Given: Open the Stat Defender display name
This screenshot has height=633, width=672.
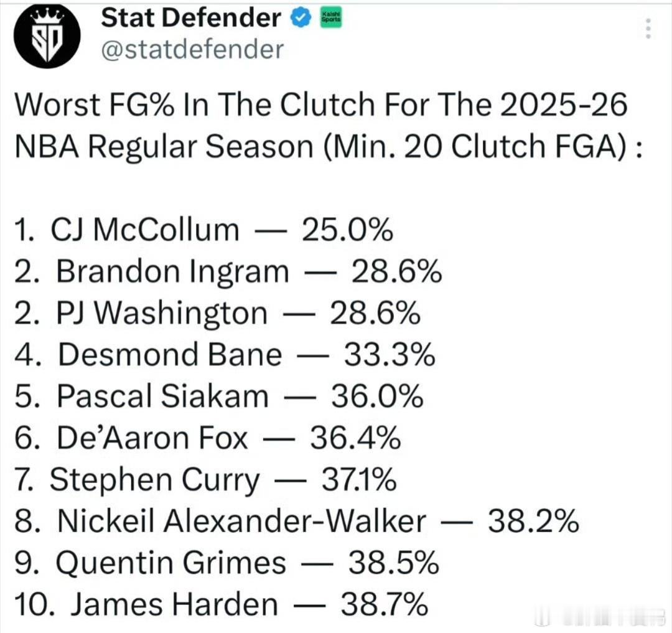Looking at the screenshot, I should [191, 19].
